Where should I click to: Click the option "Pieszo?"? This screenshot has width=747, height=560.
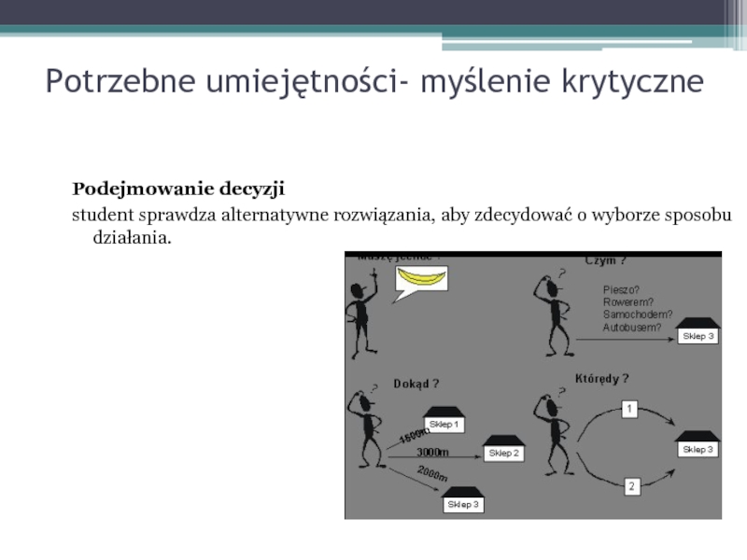point(621,289)
